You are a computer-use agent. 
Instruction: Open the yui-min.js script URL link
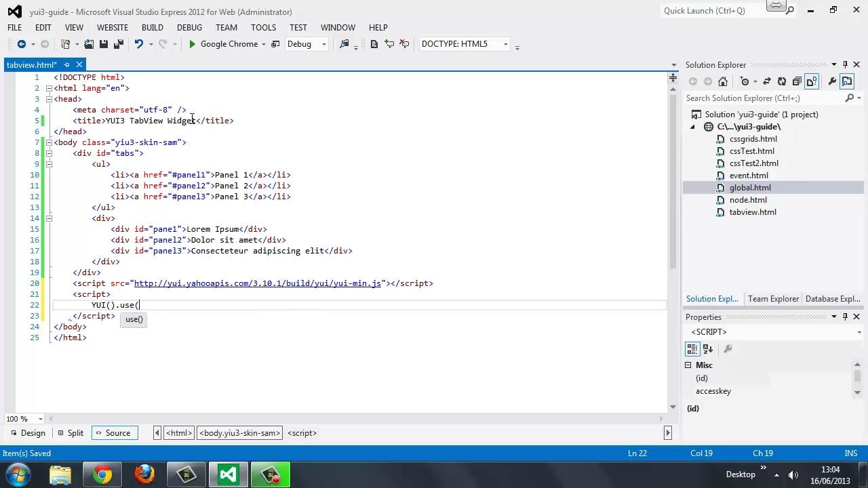[258, 283]
